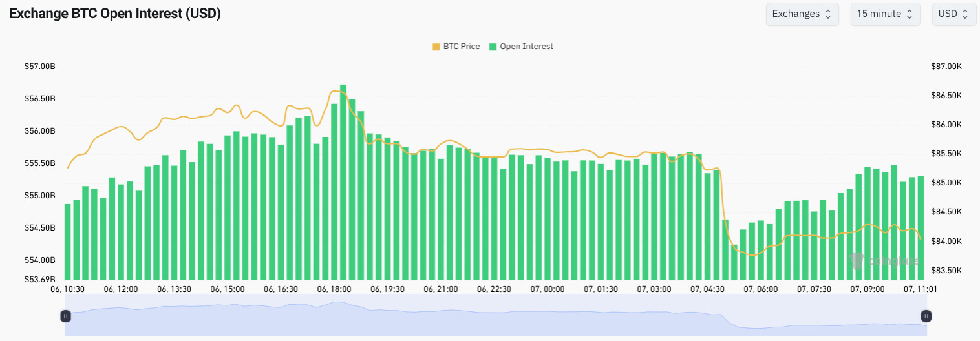Click the $56.50B left axis label
The height and width of the screenshot is (341, 980).
[x=39, y=99]
